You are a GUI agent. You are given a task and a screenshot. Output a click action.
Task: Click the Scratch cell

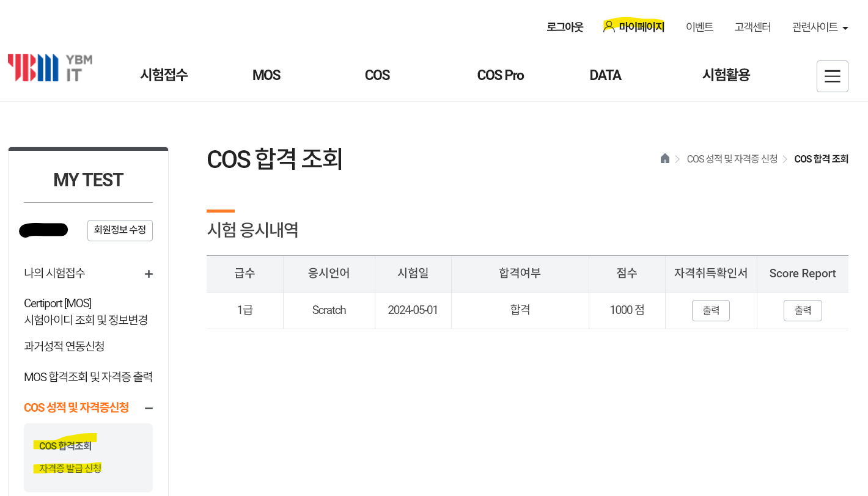[329, 310]
